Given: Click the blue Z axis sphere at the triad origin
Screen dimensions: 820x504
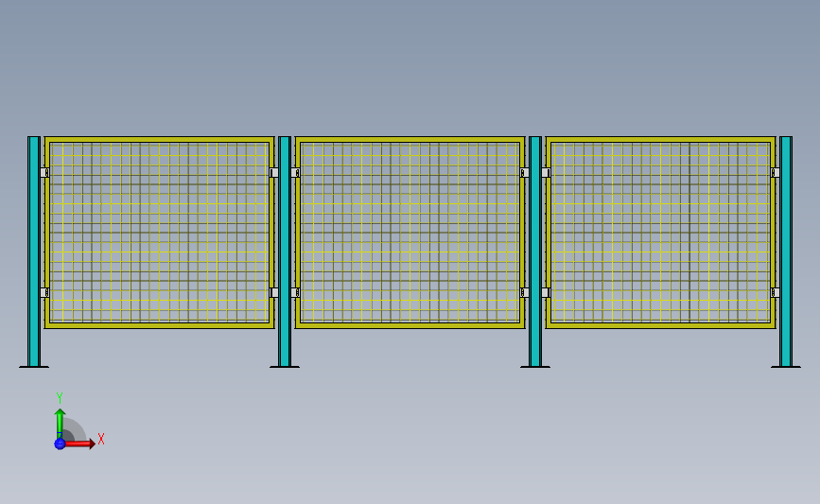Looking at the screenshot, I should coord(60,443).
